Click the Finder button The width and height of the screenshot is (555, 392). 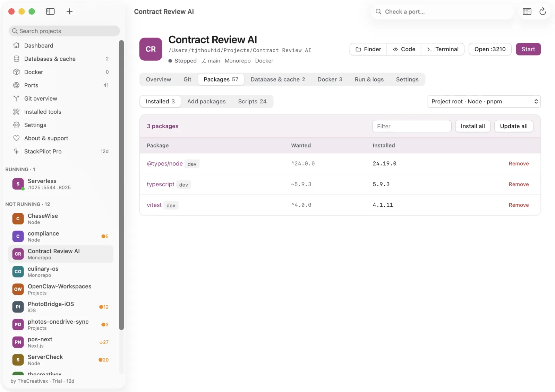(368, 49)
